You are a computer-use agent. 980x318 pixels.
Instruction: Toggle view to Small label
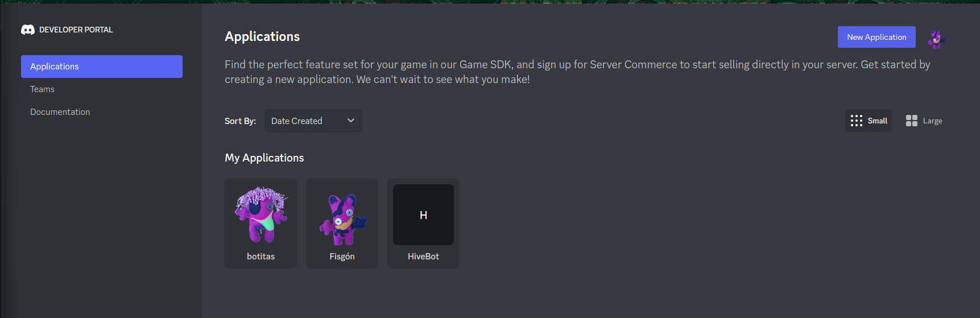click(x=877, y=121)
